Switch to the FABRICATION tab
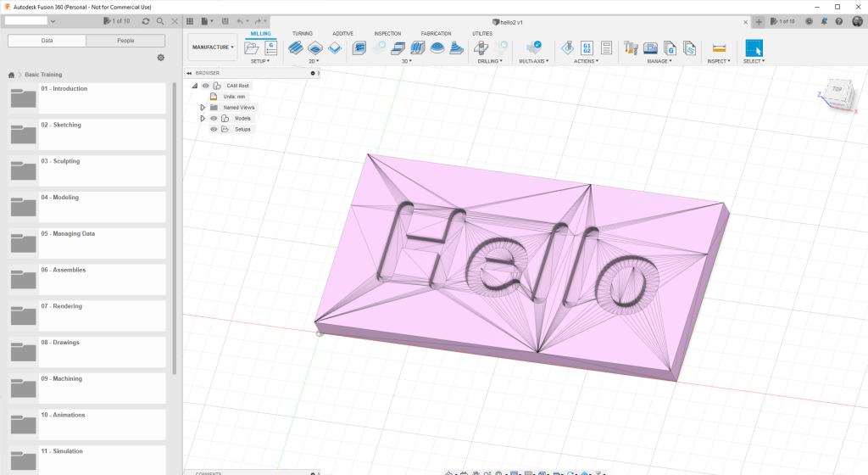The width and height of the screenshot is (868, 475). click(436, 34)
